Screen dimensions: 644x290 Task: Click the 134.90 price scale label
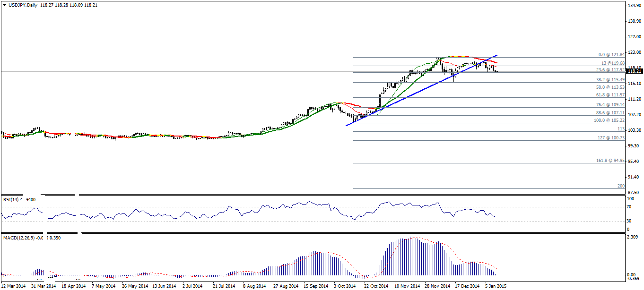coord(634,6)
